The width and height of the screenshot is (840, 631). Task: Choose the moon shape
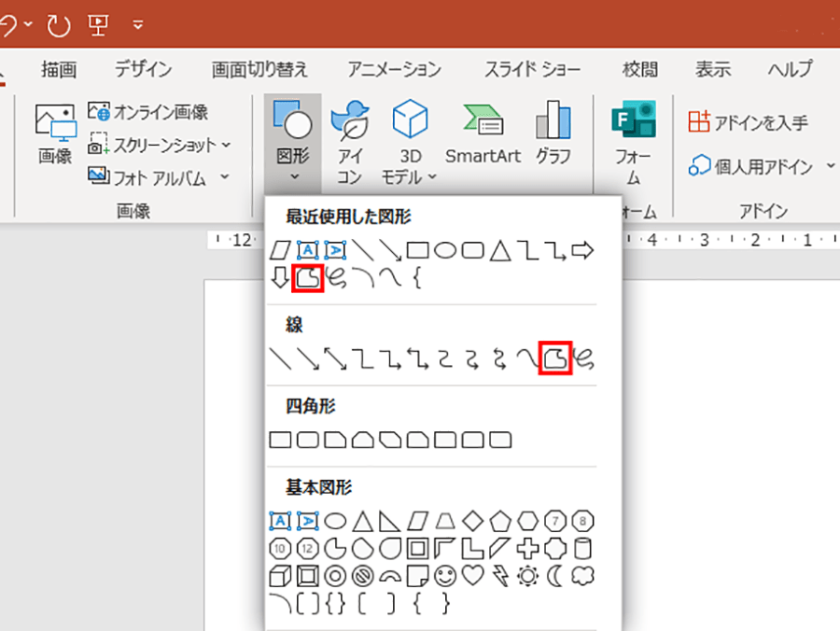pos(555,576)
